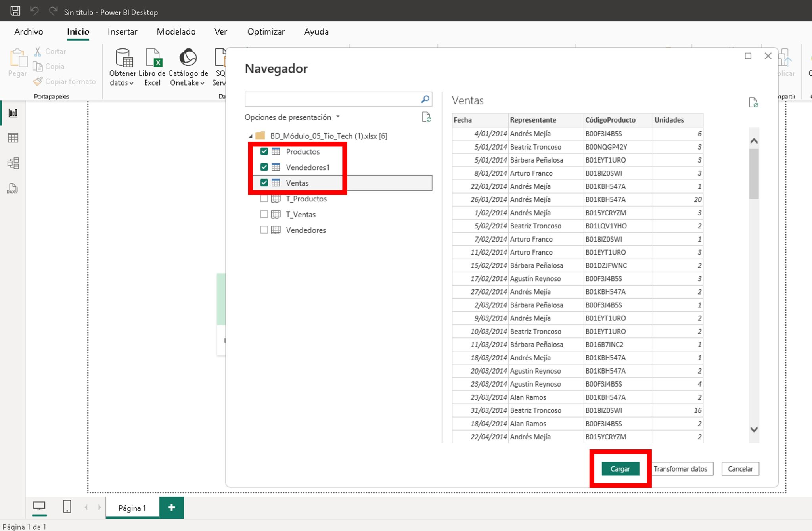The height and width of the screenshot is (531, 812).
Task: Open the Archivo menu
Action: 28,31
